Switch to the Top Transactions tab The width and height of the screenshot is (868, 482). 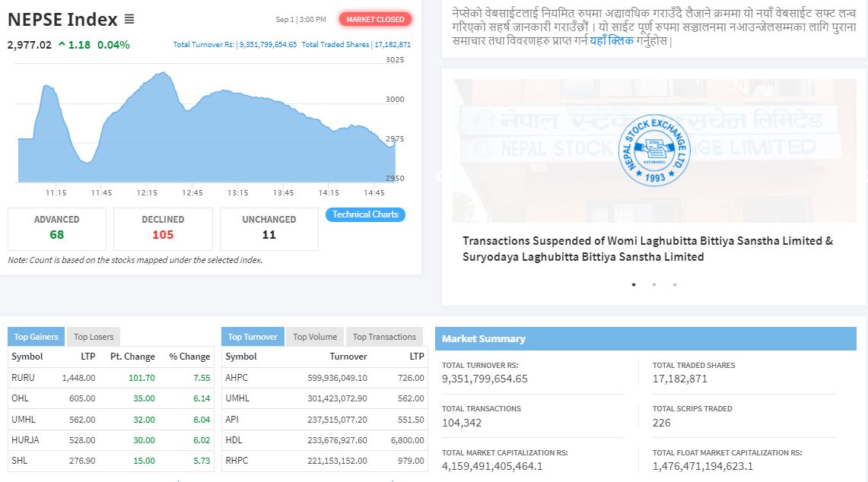[384, 337]
